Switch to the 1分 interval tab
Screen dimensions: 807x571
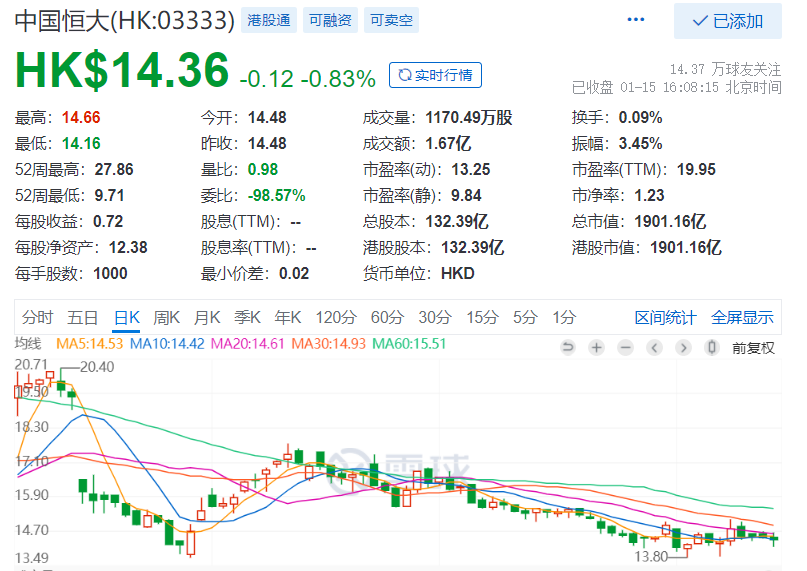(564, 317)
